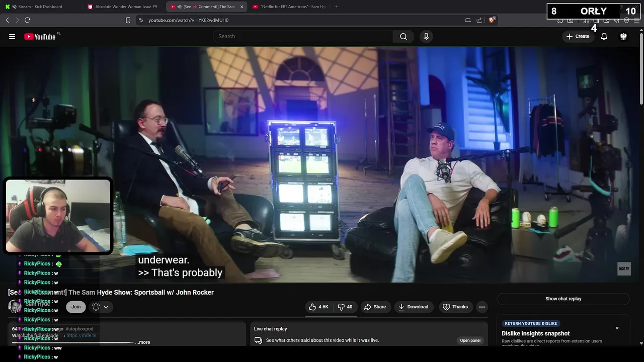The height and width of the screenshot is (362, 644).
Task: Click the Live chat replay heading
Action: point(270,329)
